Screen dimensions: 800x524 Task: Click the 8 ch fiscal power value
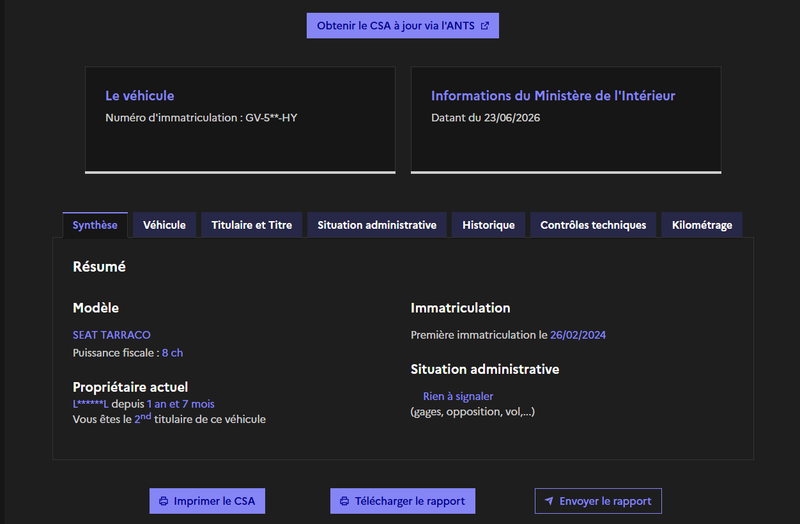(x=172, y=353)
